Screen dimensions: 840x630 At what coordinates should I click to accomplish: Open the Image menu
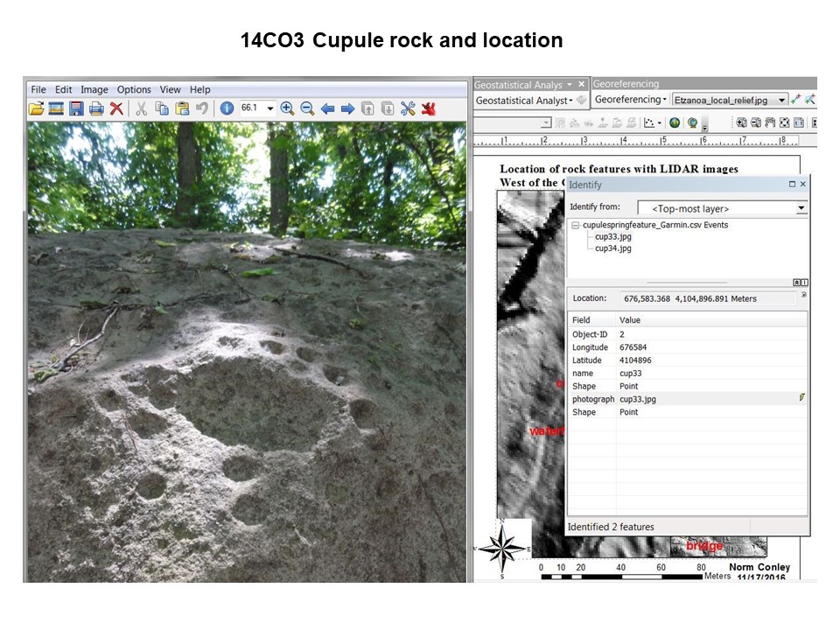point(94,89)
